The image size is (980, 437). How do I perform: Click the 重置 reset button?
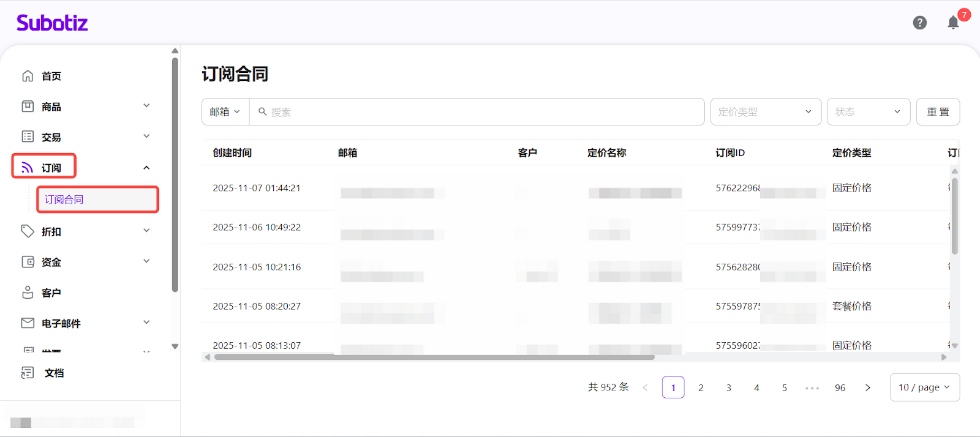tap(938, 112)
